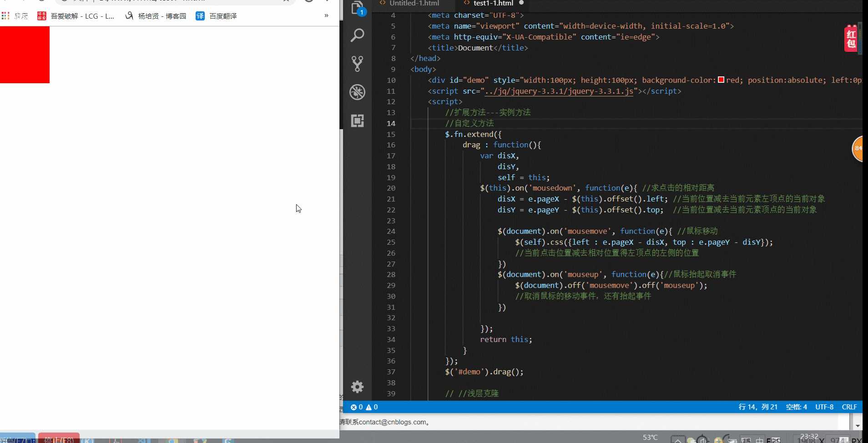
Task: Click the <title>Document</title> line
Action: (478, 48)
